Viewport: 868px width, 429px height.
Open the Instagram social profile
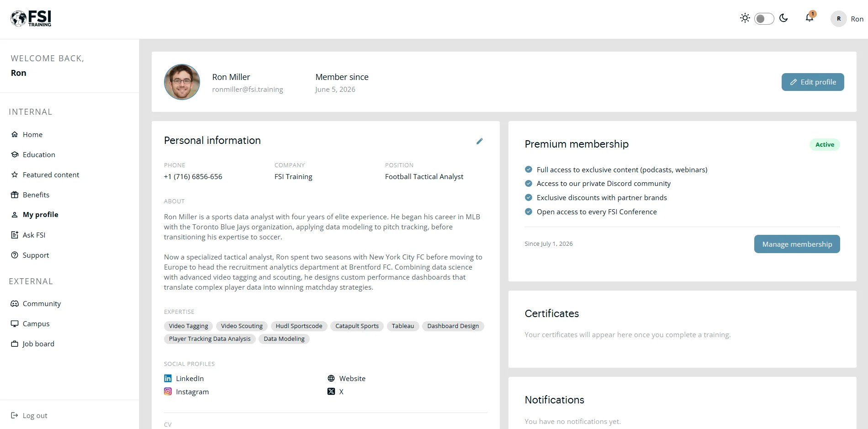[x=186, y=392]
